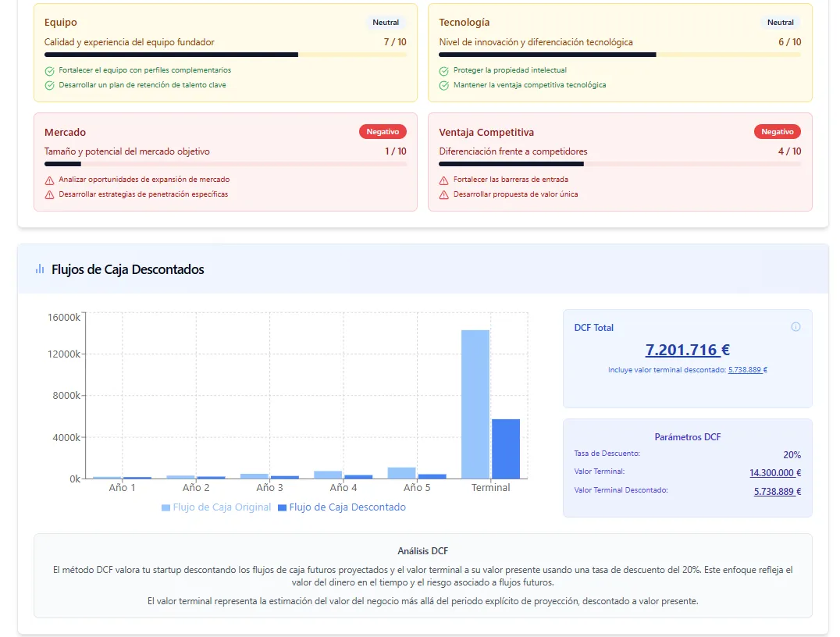The image size is (840, 637).
Task: Toggle Flujo de Caja Original legend item
Action: pos(216,507)
